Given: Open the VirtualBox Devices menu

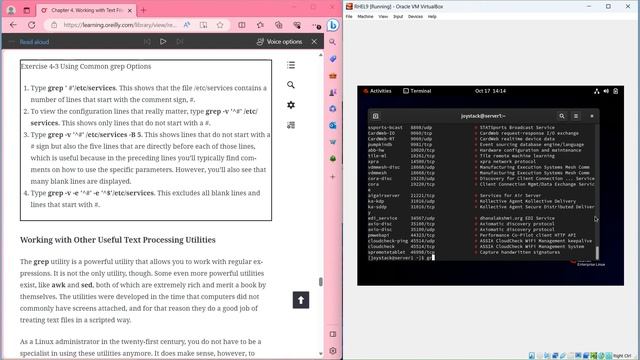Looking at the screenshot, I should click(x=415, y=17).
